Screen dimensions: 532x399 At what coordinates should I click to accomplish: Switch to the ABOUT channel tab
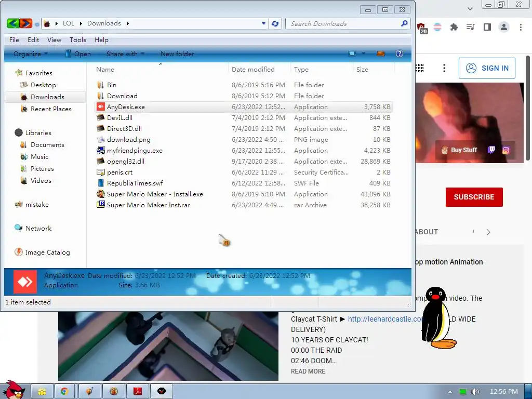427,232
